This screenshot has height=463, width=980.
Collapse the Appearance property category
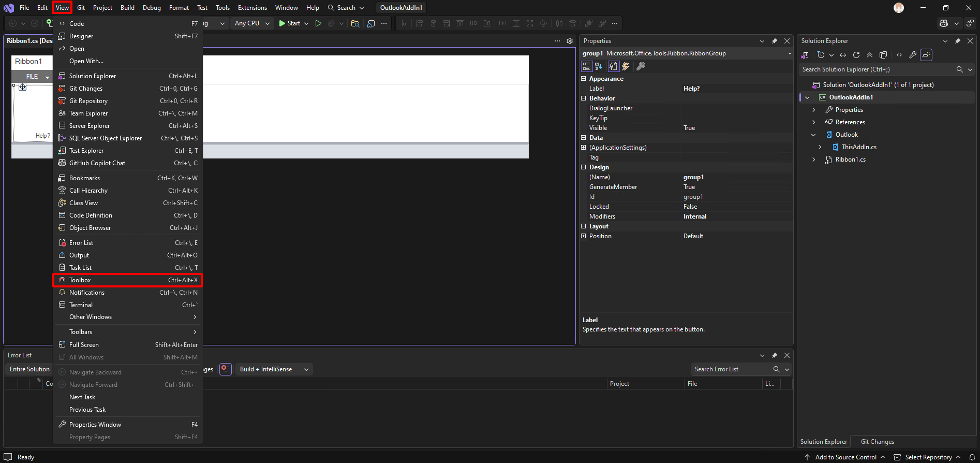tap(584, 79)
